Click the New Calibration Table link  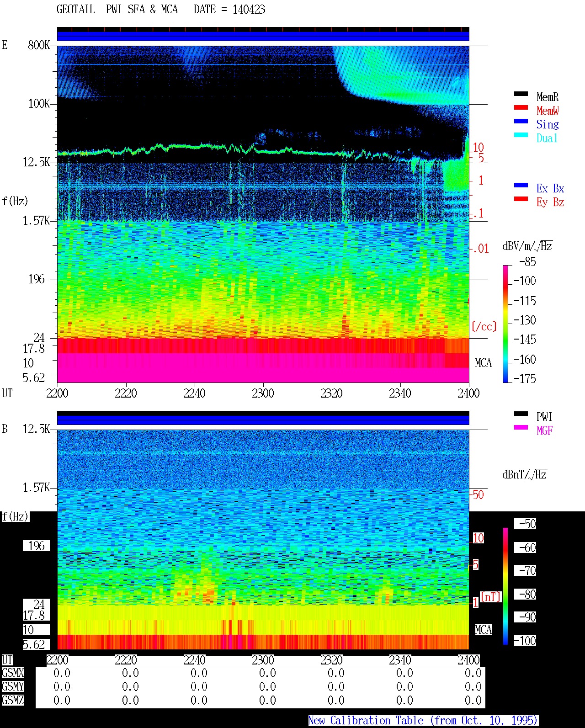(423, 721)
